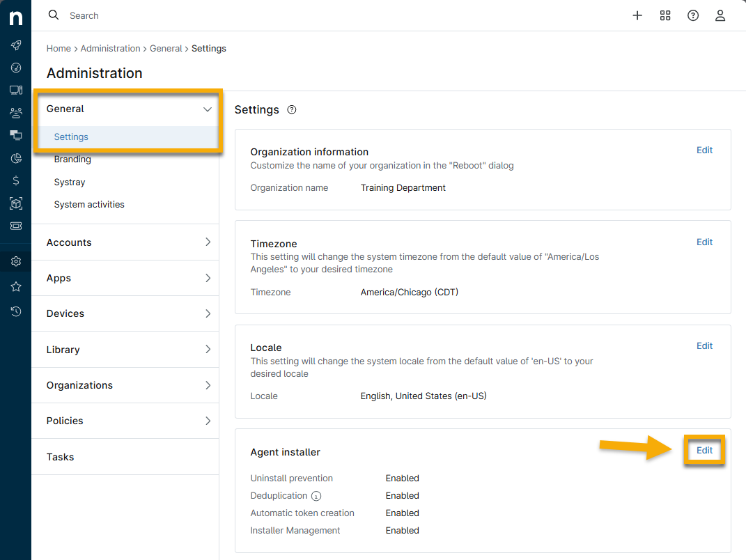Open the ticket icon in left sidebar
Screen dimensions: 746x560
click(x=15, y=226)
